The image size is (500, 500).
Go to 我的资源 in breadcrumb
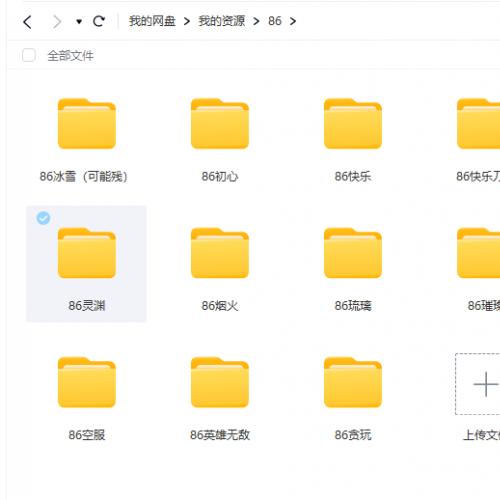222,21
